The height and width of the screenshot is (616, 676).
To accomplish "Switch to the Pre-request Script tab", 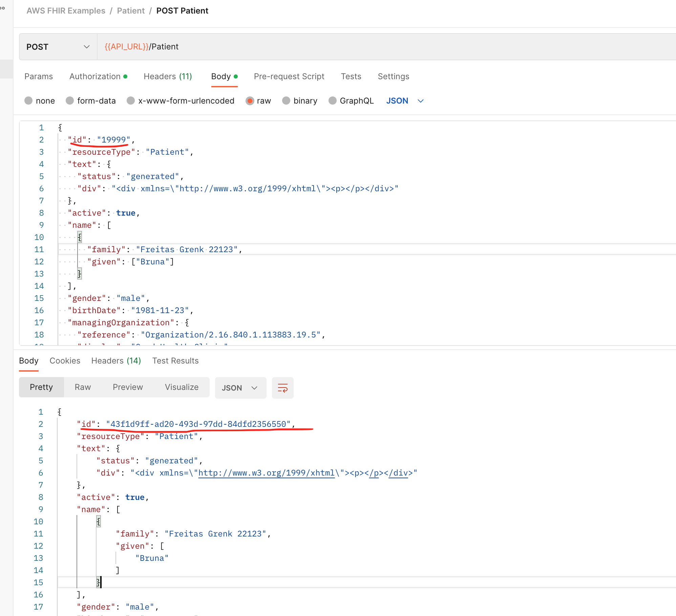I will (x=289, y=76).
